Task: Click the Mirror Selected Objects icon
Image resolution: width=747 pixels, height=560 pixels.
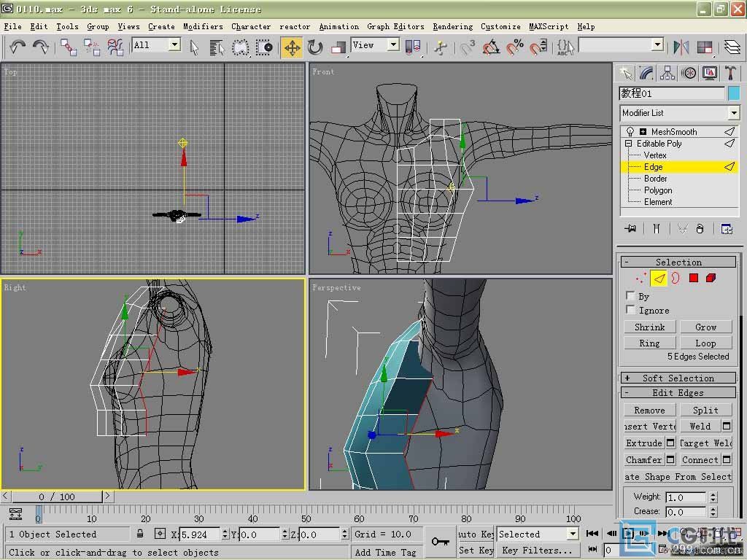Action: tap(681, 47)
